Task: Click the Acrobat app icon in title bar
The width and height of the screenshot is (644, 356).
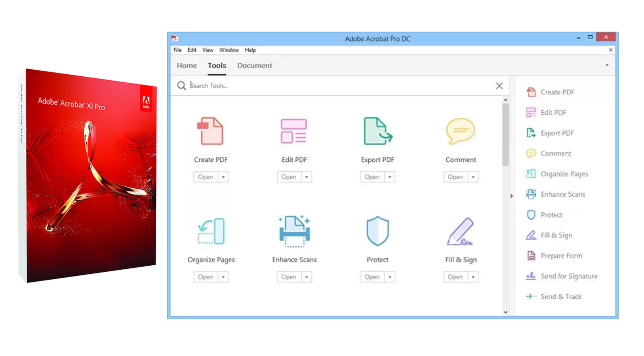Action: pyautogui.click(x=175, y=38)
